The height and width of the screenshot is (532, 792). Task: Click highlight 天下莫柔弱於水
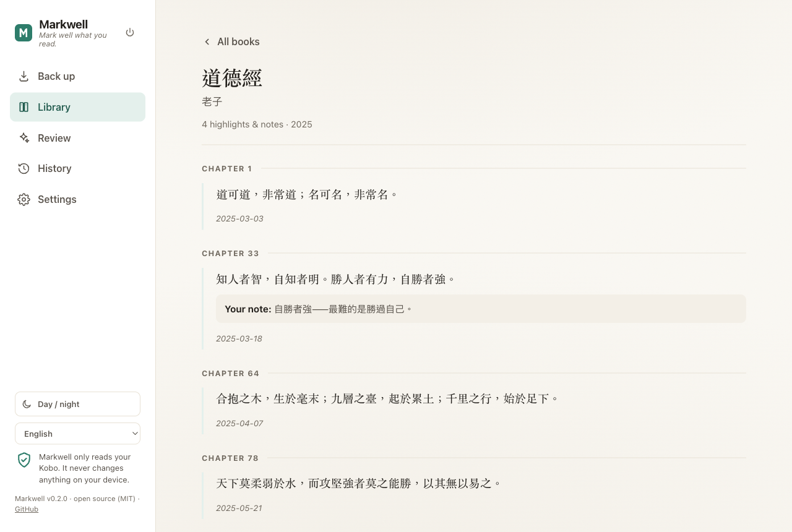(359, 483)
